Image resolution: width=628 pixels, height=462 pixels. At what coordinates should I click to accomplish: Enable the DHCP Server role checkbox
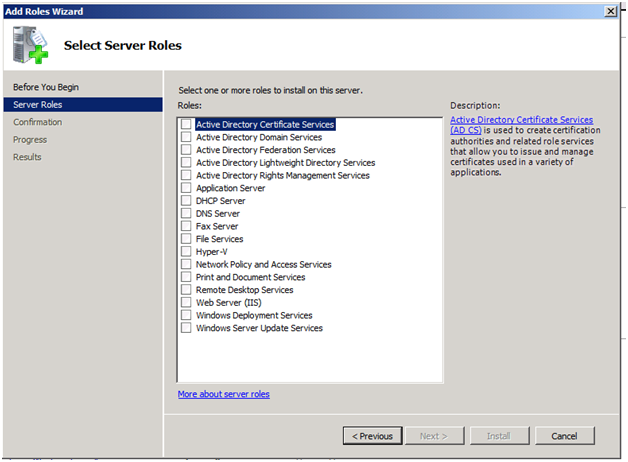186,201
